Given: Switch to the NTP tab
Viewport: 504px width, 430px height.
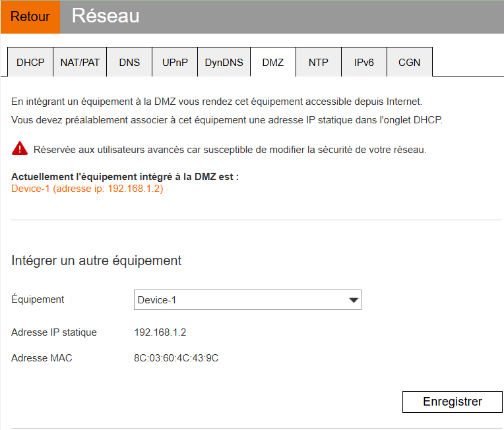Looking at the screenshot, I should (319, 63).
